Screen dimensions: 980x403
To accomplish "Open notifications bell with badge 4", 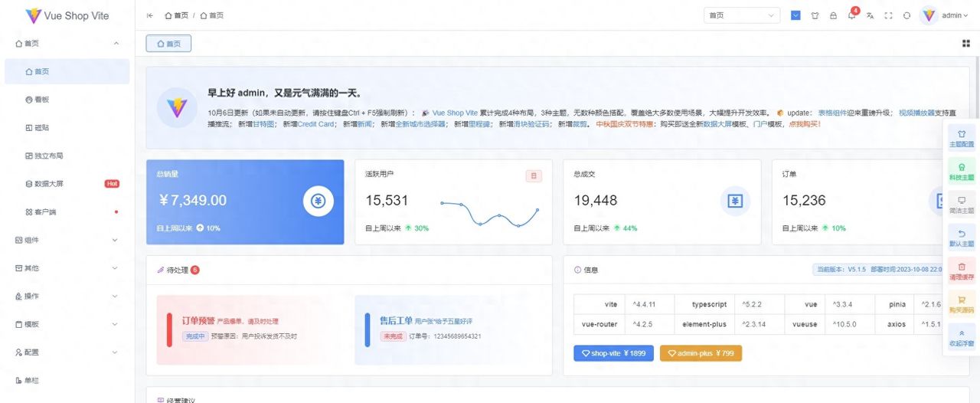I will pyautogui.click(x=851, y=15).
